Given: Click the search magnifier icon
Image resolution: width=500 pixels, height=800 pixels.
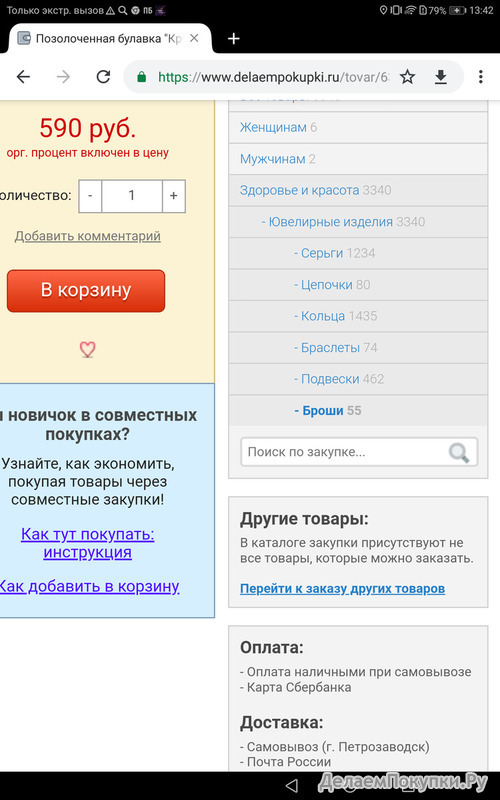Looking at the screenshot, I should [x=459, y=453].
